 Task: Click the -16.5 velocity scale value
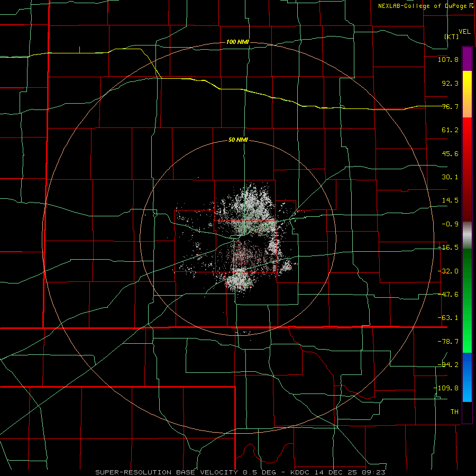[448, 248]
